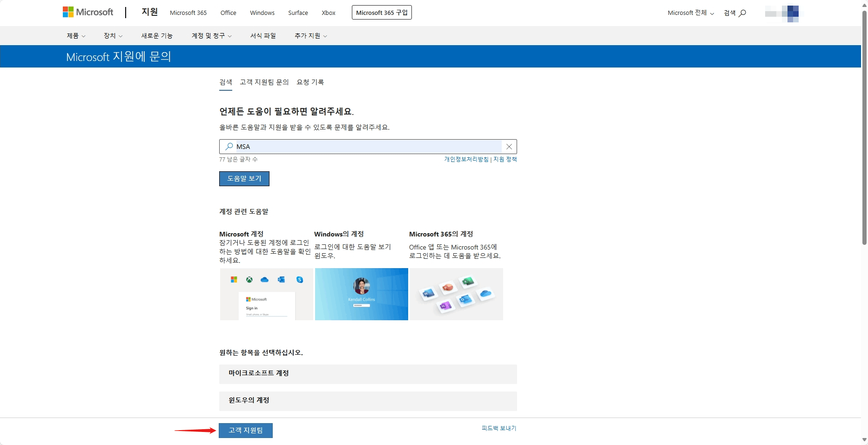
Task: Open 서식 파일 menu item
Action: point(263,36)
